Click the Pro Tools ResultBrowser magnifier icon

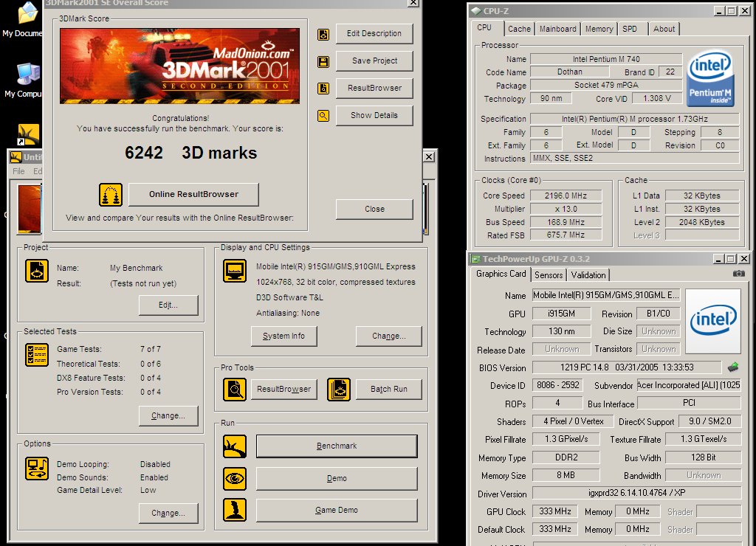coord(235,390)
